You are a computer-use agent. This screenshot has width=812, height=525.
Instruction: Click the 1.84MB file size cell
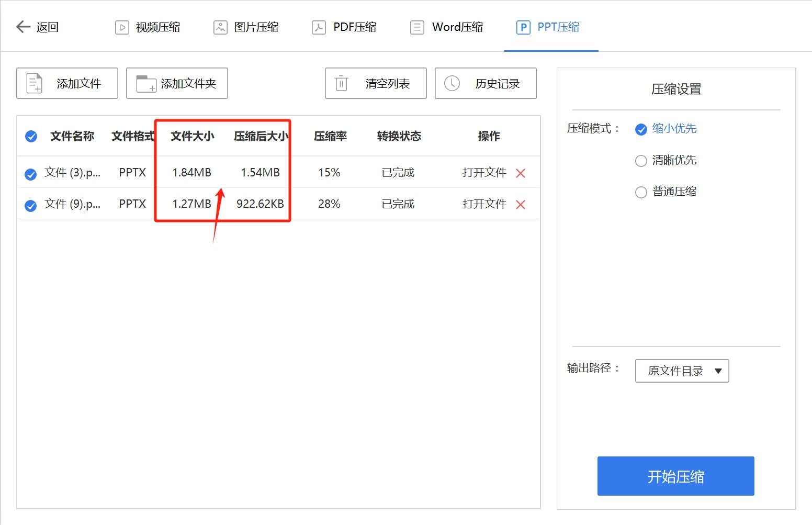pyautogui.click(x=192, y=172)
